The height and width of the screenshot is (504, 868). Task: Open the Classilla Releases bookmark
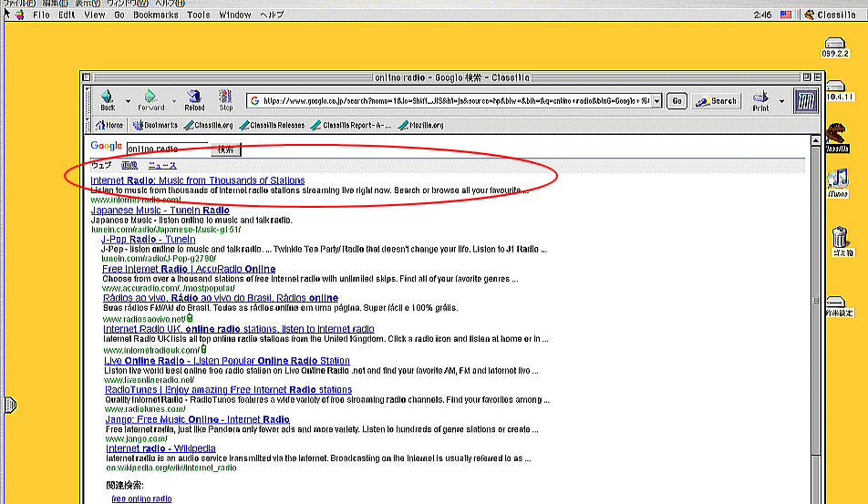tap(274, 125)
